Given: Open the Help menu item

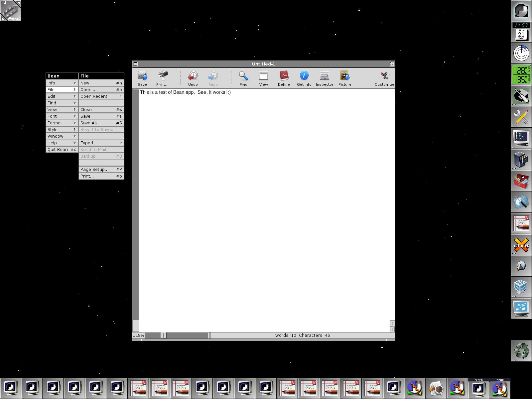Looking at the screenshot, I should click(x=62, y=143).
